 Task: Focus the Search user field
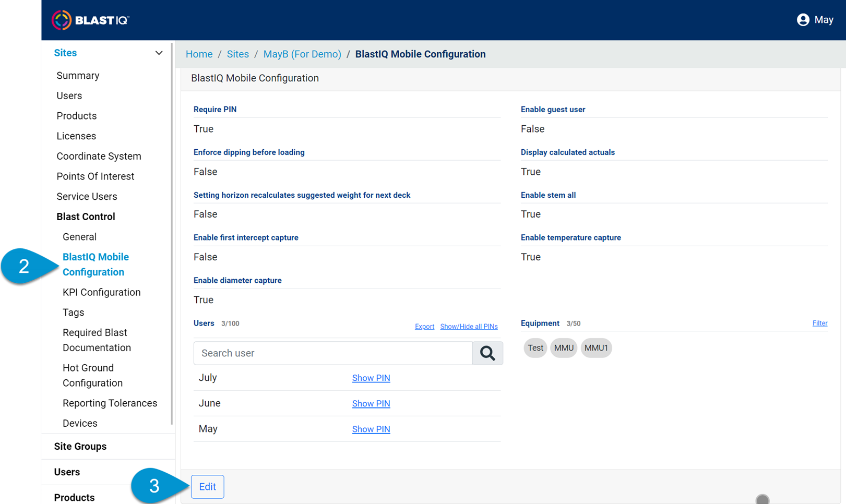pyautogui.click(x=333, y=353)
